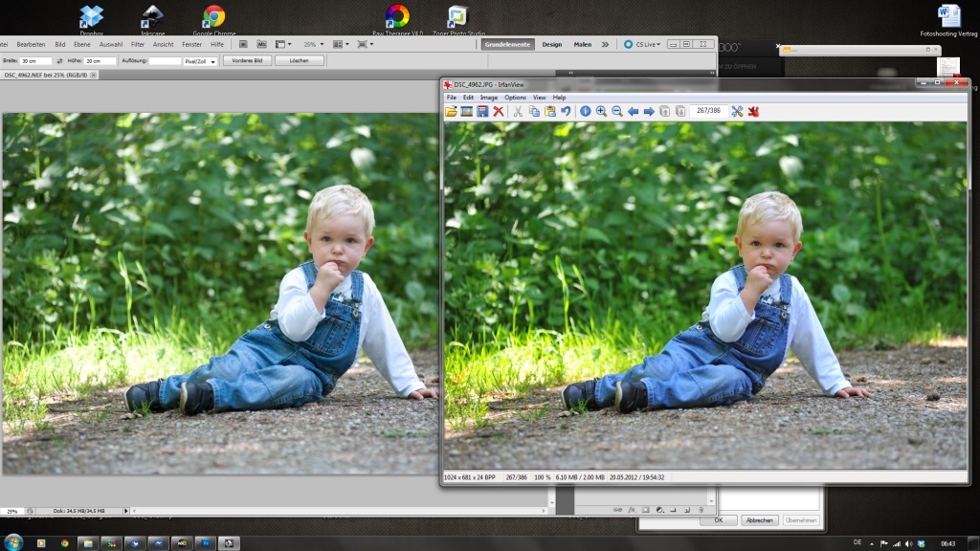Delete file using red X icon
The width and height of the screenshot is (980, 551).
coord(498,111)
